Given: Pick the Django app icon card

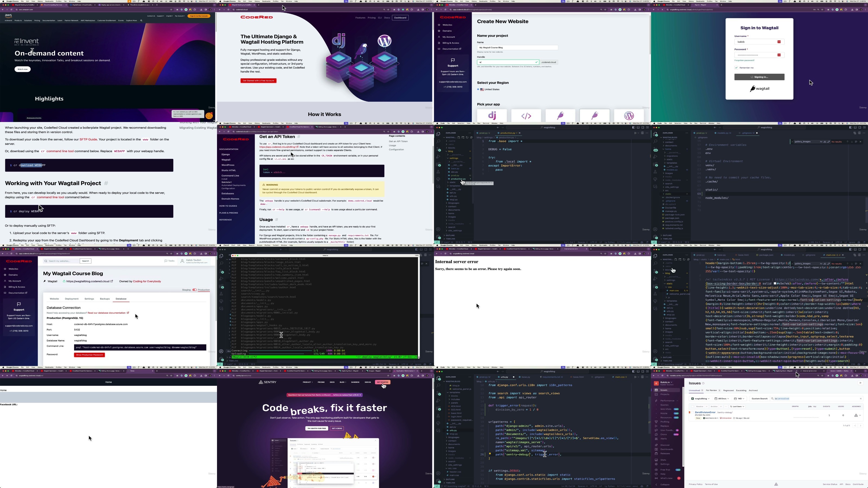Looking at the screenshot, I should click(492, 115).
